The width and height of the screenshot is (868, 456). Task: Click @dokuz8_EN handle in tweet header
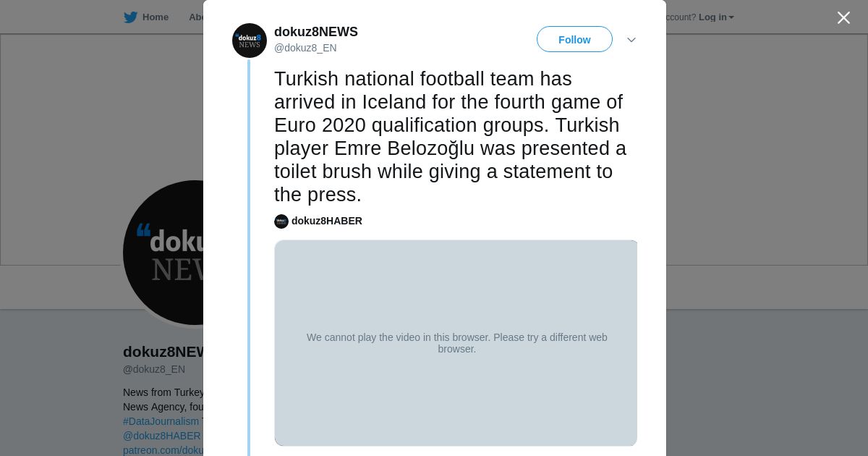click(305, 48)
